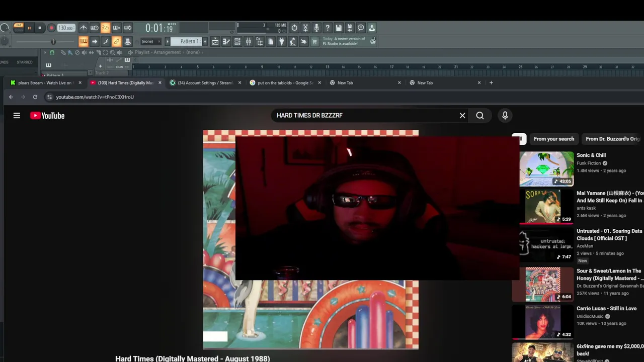Click the YouTube search magnifier button
This screenshot has height=362, width=644.
[480, 116]
